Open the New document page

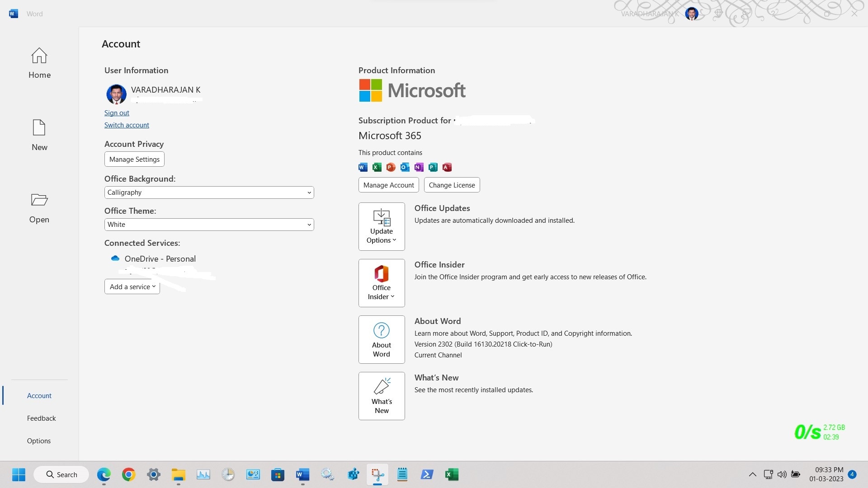pos(39,135)
